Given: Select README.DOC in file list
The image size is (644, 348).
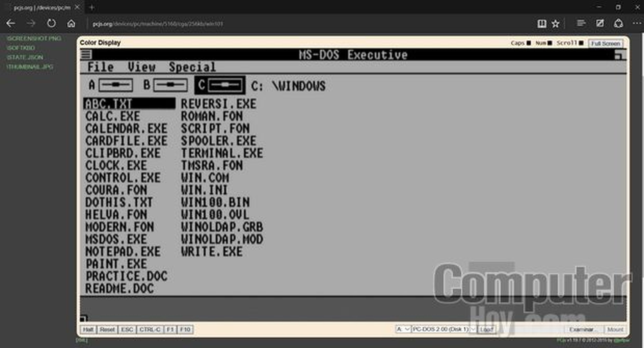Looking at the screenshot, I should pos(120,288).
